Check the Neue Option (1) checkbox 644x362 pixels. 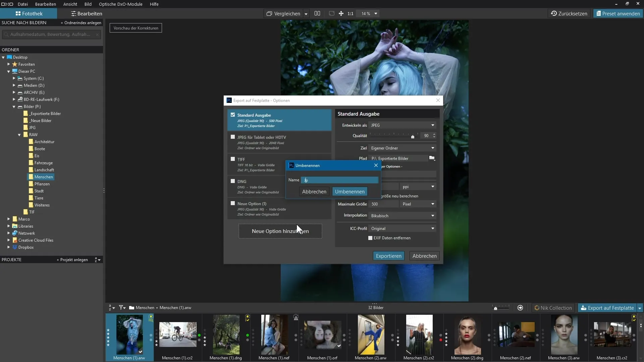pyautogui.click(x=233, y=203)
